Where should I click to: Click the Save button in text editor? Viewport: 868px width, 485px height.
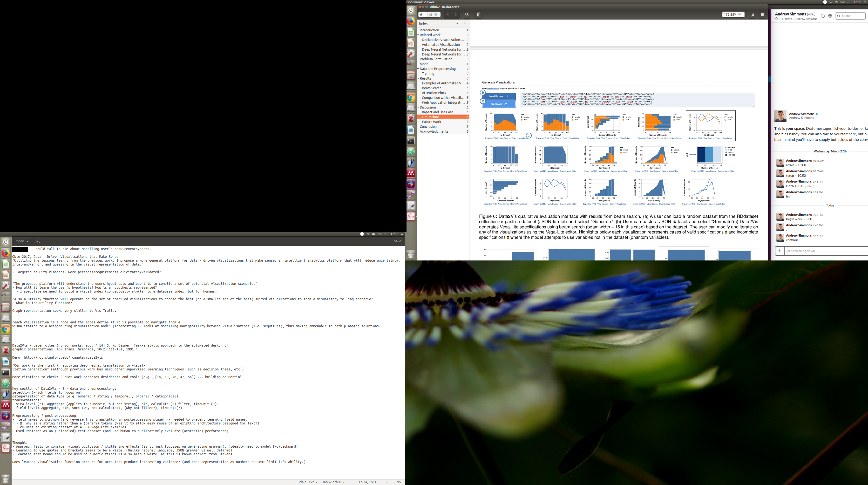(x=398, y=241)
